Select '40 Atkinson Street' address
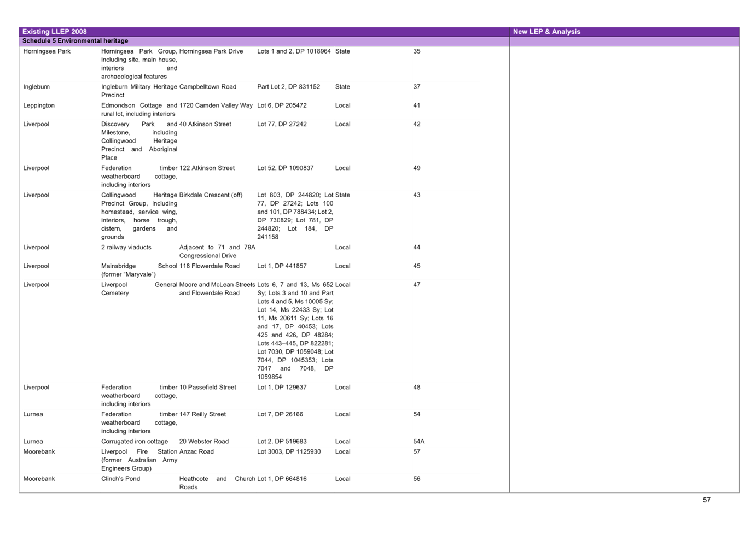This screenshot has width=756, height=534. (x=205, y=124)
